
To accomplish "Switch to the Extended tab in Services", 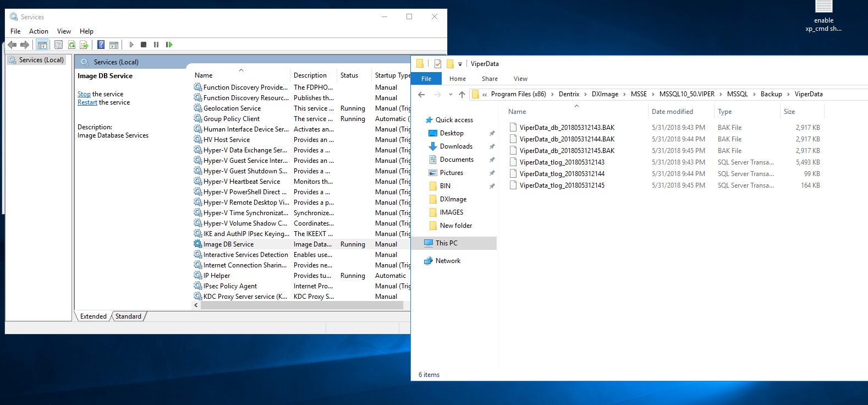I will point(94,316).
